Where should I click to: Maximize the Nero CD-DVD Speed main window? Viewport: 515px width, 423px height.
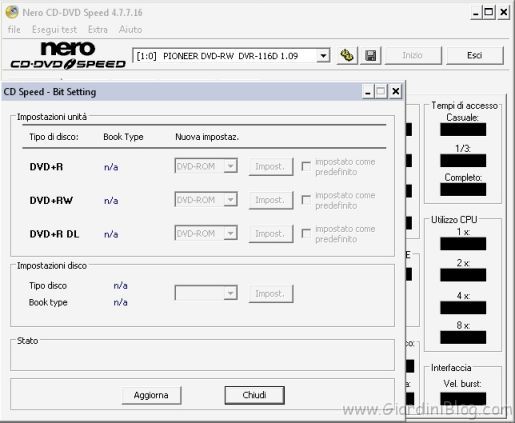tap(489, 13)
